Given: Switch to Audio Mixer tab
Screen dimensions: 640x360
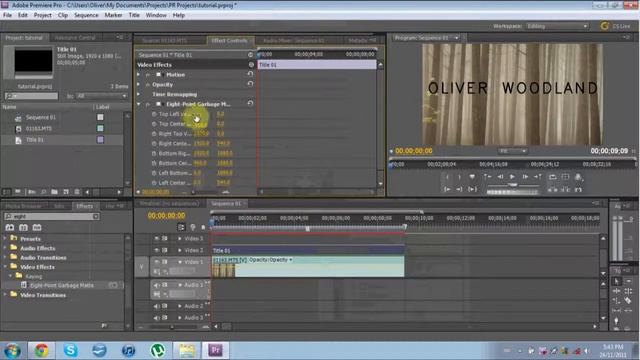Looking at the screenshot, I should pos(294,40).
